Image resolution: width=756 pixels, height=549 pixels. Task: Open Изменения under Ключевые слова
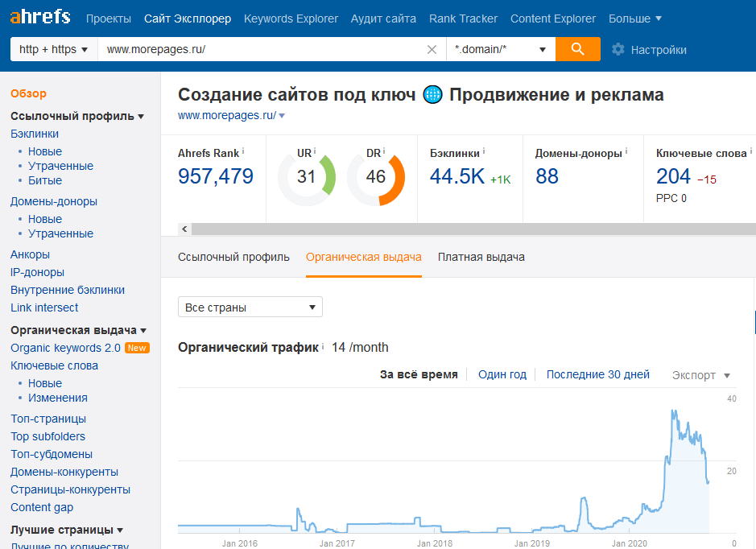(58, 398)
